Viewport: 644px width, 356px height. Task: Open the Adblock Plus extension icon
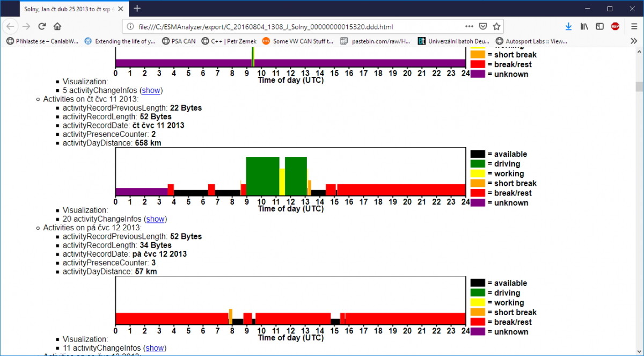pyautogui.click(x=615, y=26)
